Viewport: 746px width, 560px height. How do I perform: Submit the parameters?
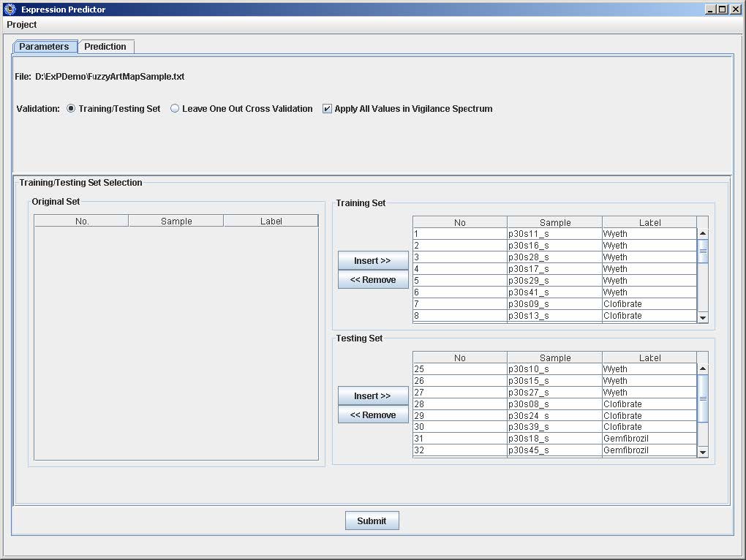tap(372, 521)
